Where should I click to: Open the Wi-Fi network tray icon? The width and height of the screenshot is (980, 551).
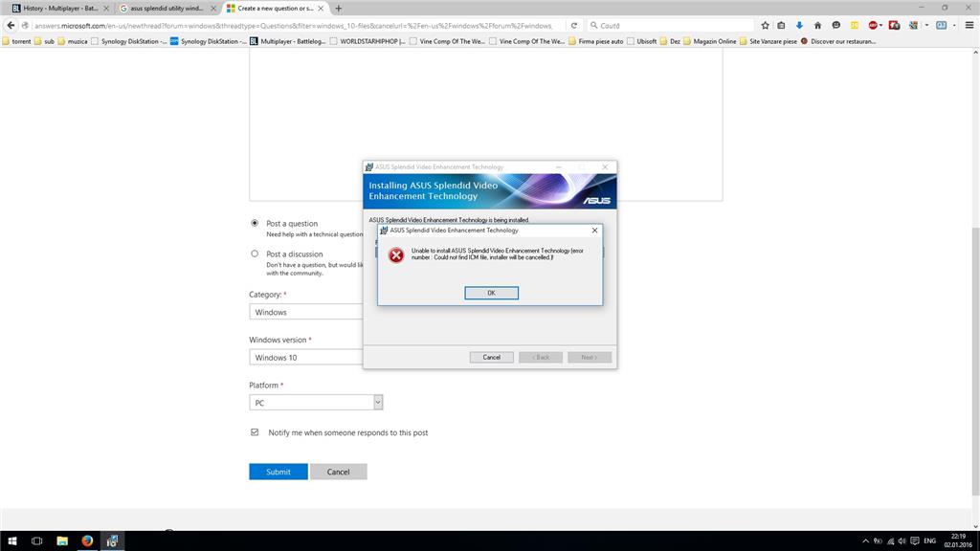[x=891, y=541]
